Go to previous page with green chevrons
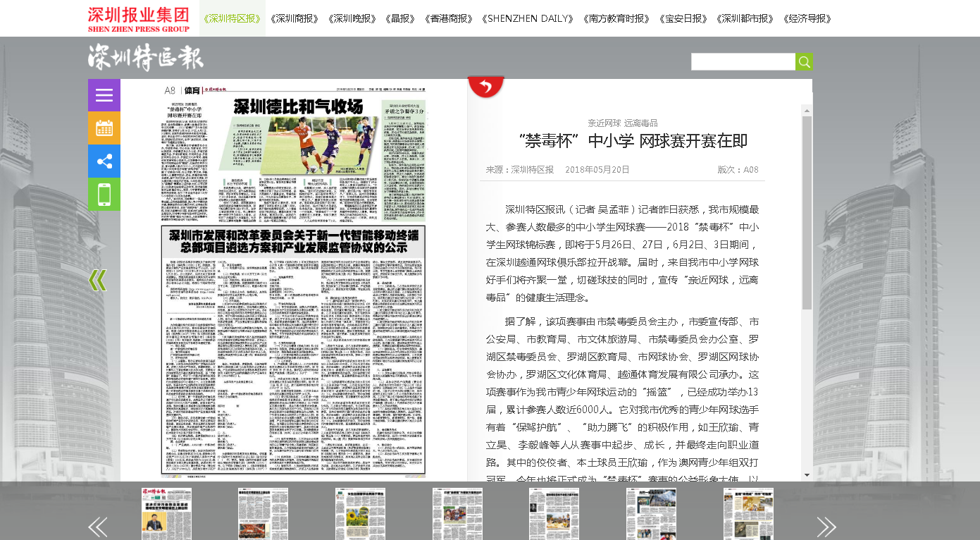Image resolution: width=980 pixels, height=540 pixels. point(97,280)
